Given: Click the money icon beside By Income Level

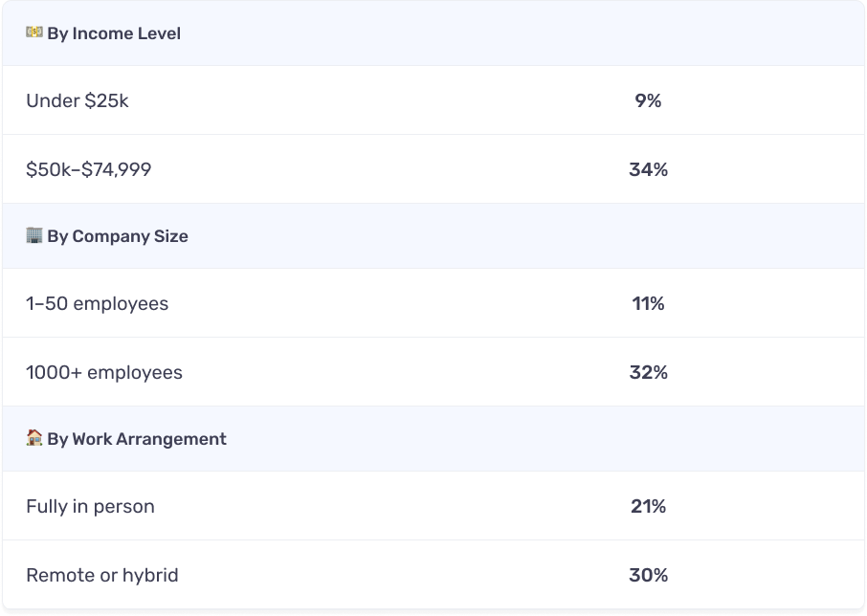Looking at the screenshot, I should coord(34,33).
